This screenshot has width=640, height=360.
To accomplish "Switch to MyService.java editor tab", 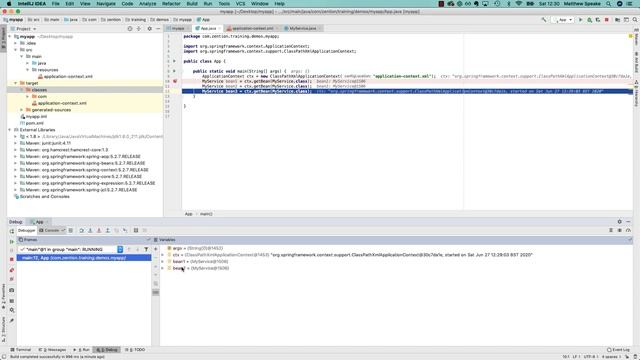I will click(302, 29).
